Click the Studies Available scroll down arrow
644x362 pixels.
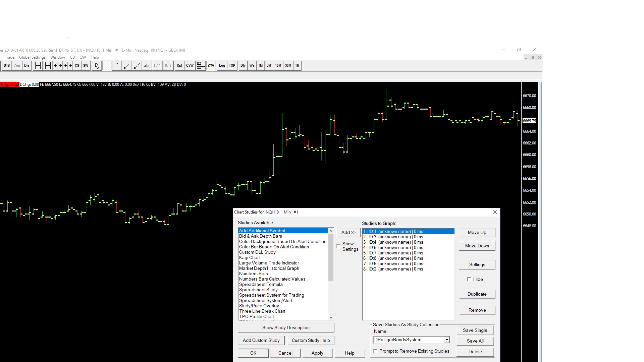[x=331, y=317]
